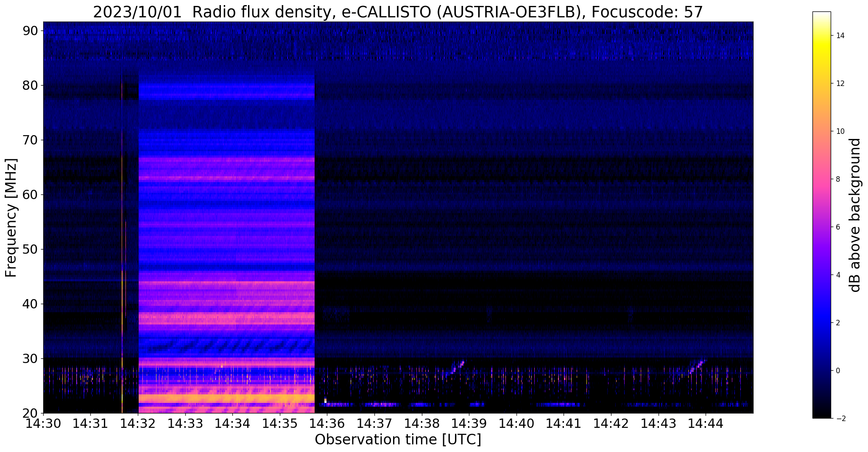The height and width of the screenshot is (452, 868).
Task: Click the 50 MHz frequency tick label
Action: pyautogui.click(x=31, y=249)
